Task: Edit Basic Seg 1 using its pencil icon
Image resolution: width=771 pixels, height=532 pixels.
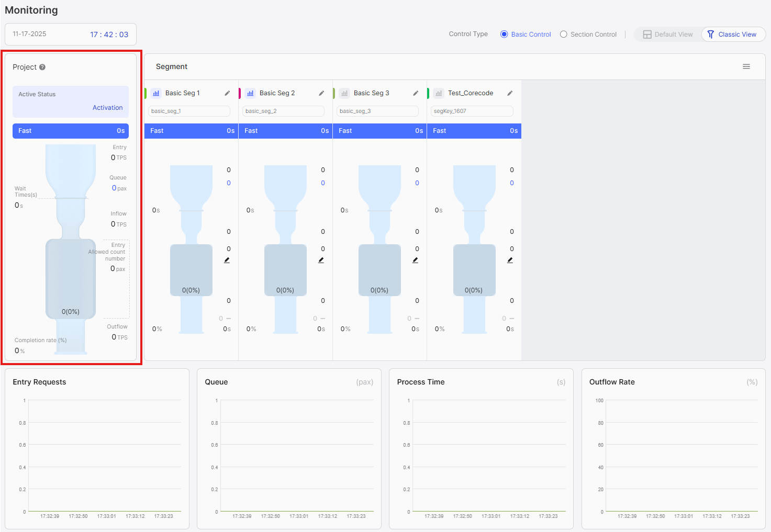Action: (x=227, y=93)
